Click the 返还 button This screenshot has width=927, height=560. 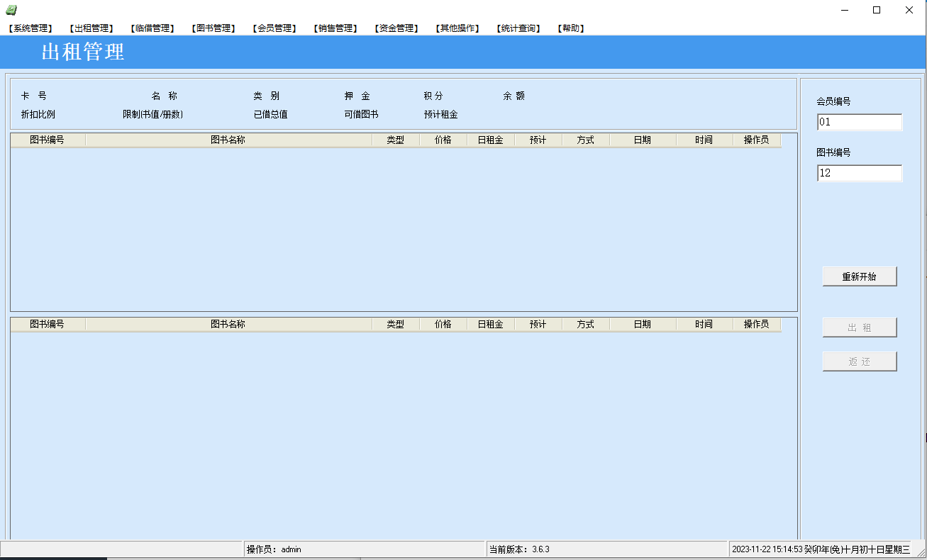tap(860, 362)
